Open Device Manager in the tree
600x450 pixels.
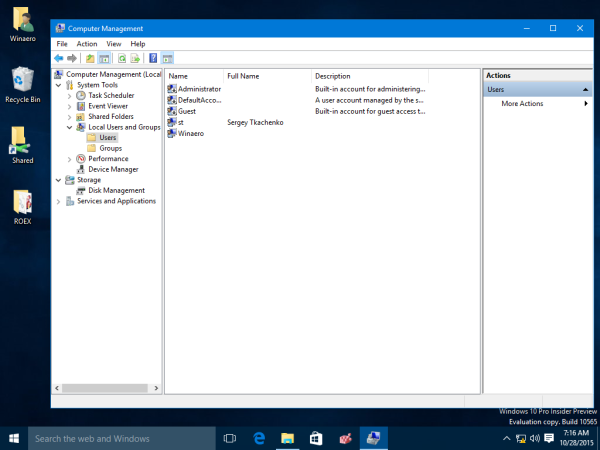click(x=112, y=169)
